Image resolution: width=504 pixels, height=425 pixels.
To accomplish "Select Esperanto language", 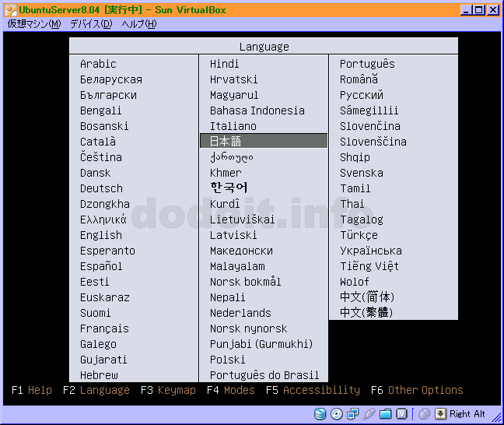I will (107, 251).
